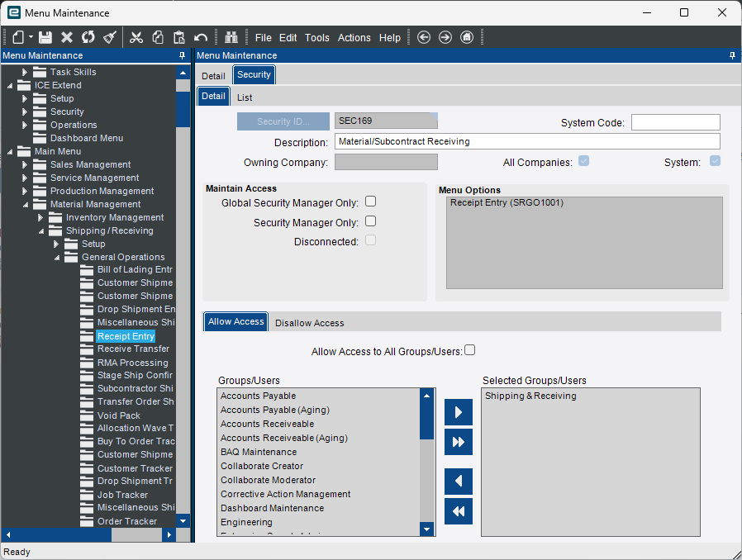Save with the floppy disk icon
742x560 pixels.
[x=45, y=37]
